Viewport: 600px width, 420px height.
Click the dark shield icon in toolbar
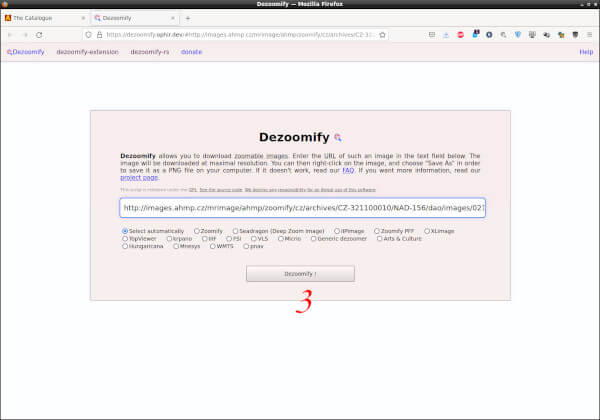coord(575,35)
